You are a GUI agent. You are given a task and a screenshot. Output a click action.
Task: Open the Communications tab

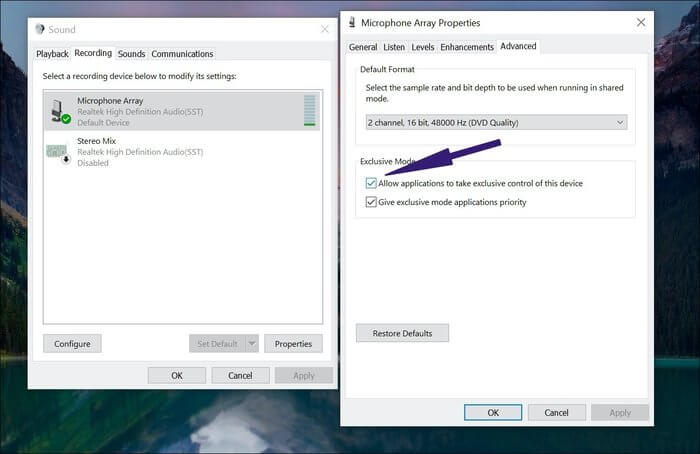pos(182,54)
